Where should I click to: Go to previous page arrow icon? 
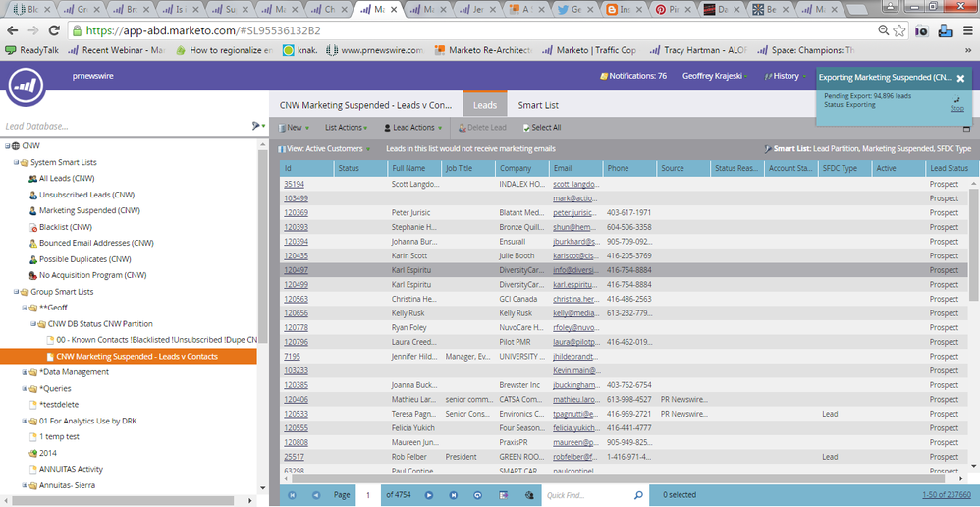tap(315, 495)
